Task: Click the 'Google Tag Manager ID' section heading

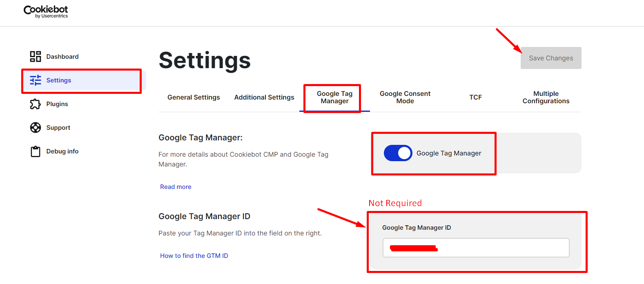Action: [204, 216]
